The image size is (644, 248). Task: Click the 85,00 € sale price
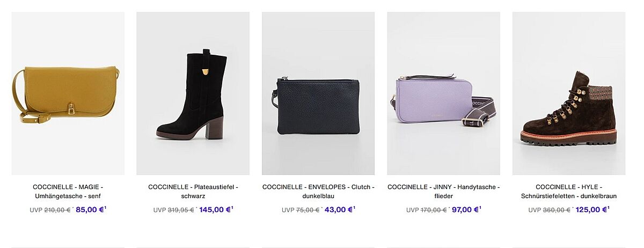click(90, 210)
